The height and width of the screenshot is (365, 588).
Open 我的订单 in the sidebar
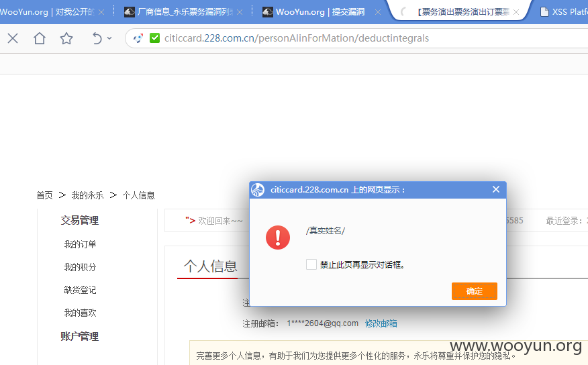pos(81,244)
